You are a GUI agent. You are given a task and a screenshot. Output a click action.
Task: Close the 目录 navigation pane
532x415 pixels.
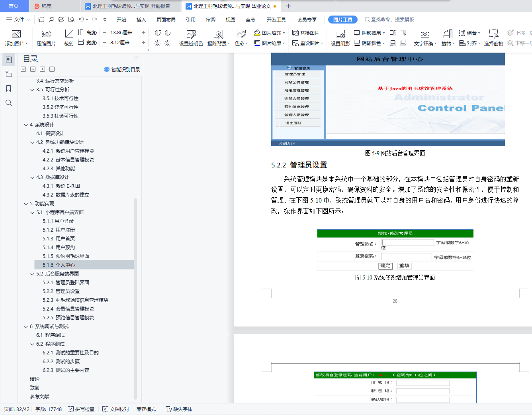pyautogui.click(x=136, y=58)
